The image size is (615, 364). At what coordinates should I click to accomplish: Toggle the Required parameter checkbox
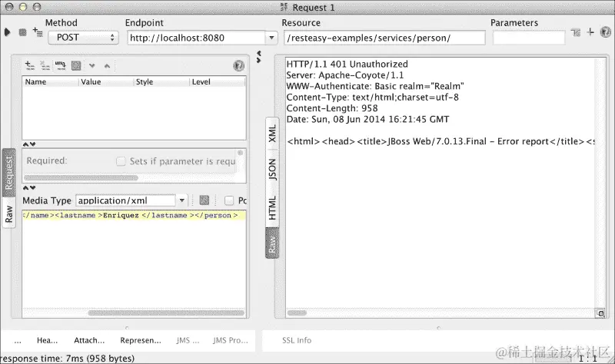click(x=121, y=161)
